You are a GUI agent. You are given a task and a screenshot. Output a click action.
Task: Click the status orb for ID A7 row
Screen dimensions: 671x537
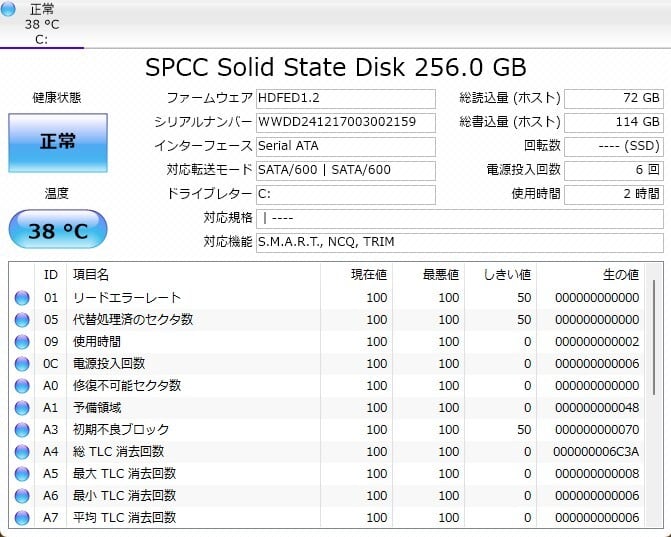pos(22,518)
